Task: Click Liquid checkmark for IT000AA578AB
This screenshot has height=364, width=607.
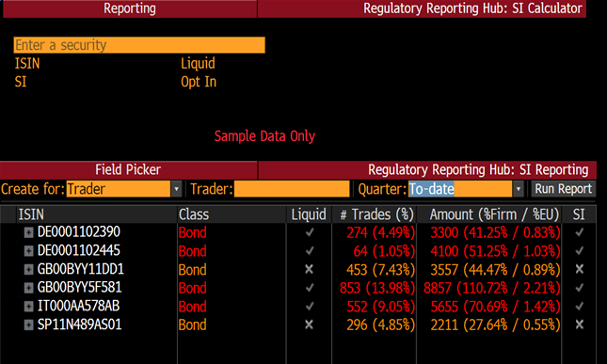Action: coord(310,307)
